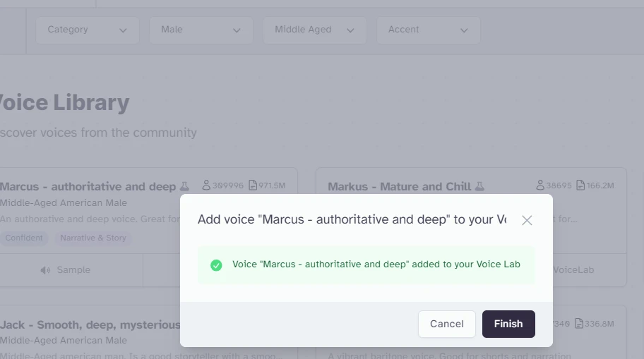The image size is (644, 359).
Task: Expand the Accent dropdown
Action: pos(429,30)
